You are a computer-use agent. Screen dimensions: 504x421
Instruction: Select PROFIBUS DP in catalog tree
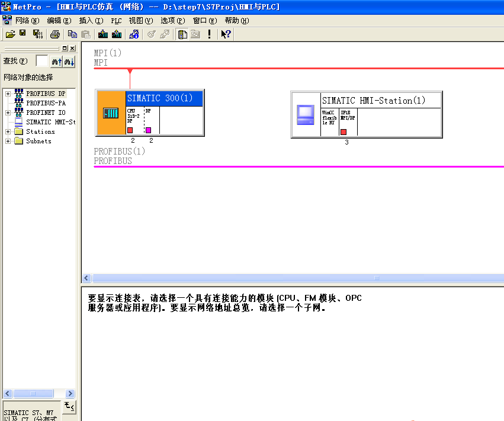[x=46, y=94]
